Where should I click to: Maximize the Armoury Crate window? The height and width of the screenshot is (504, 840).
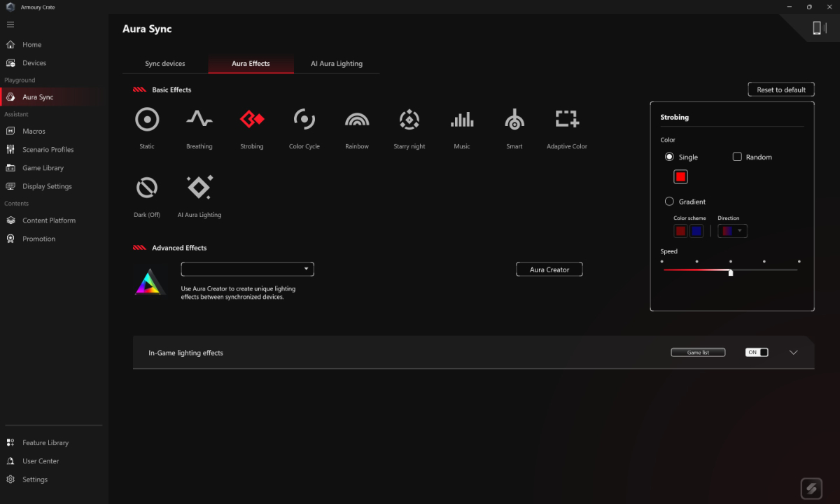click(x=809, y=7)
